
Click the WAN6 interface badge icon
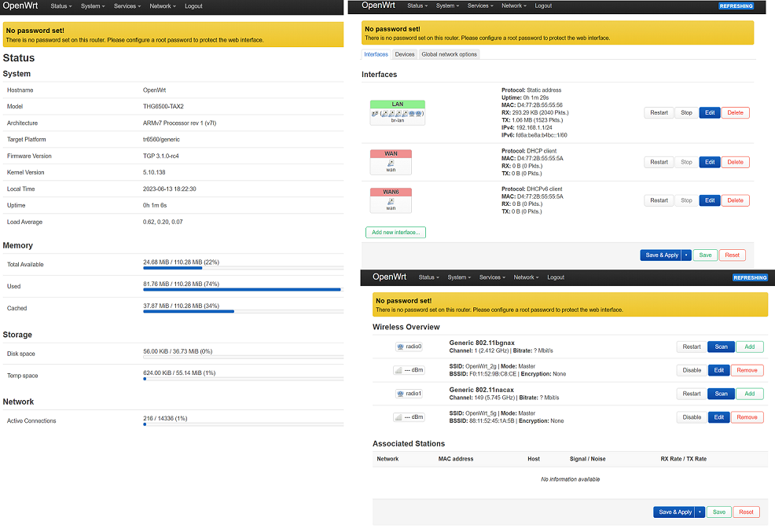click(391, 200)
